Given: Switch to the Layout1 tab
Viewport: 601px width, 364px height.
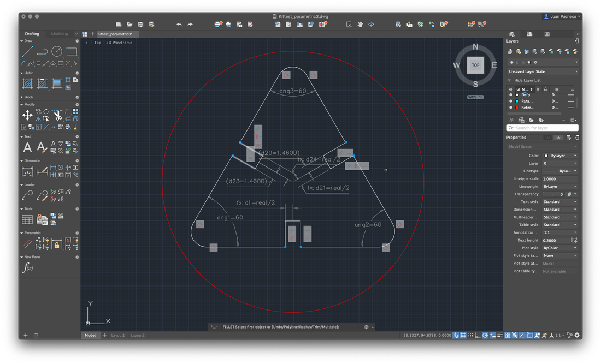Looking at the screenshot, I should [x=118, y=335].
